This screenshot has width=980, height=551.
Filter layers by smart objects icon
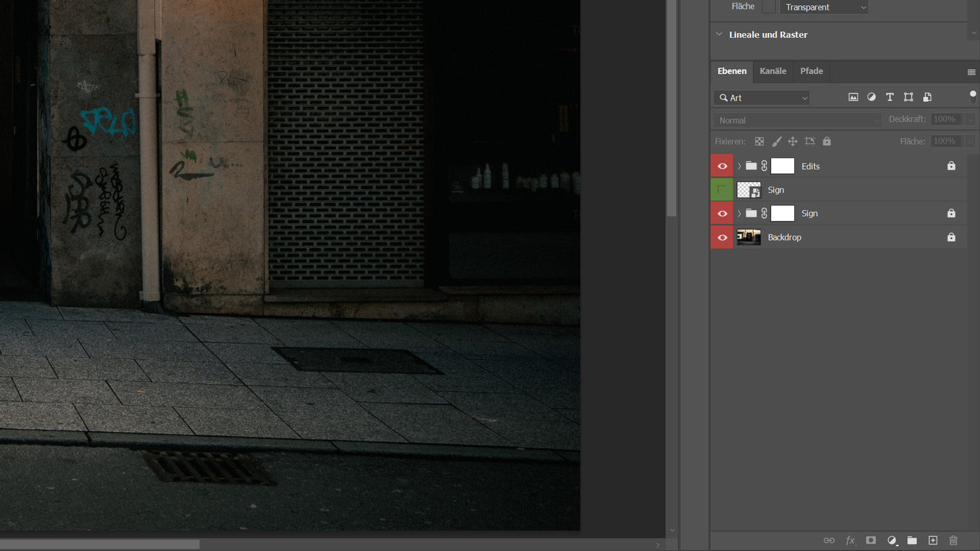tap(927, 98)
